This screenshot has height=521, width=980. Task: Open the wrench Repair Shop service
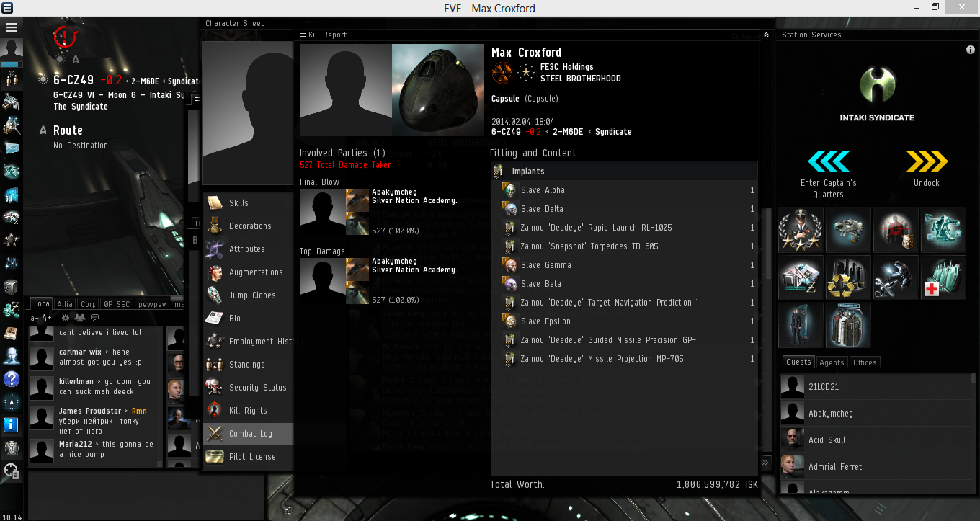click(896, 278)
